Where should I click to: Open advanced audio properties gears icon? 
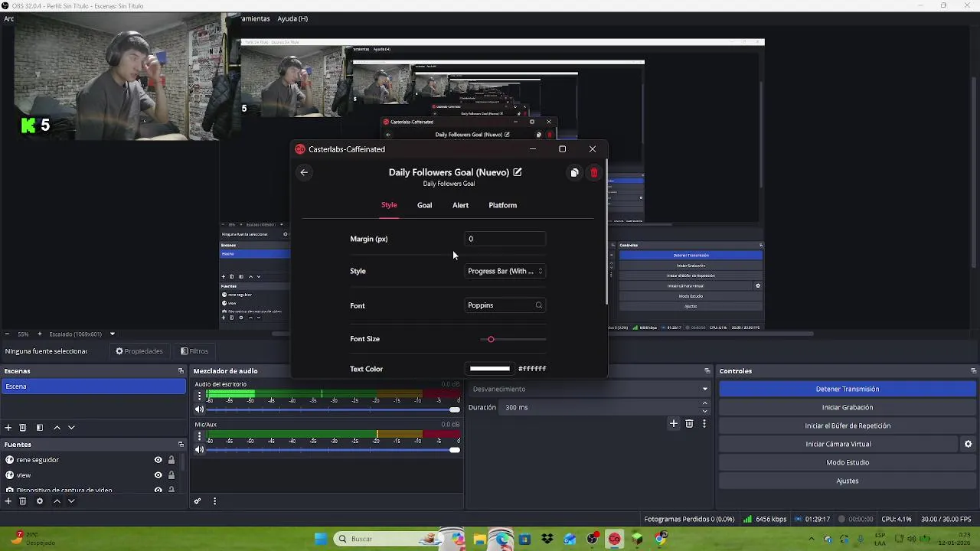coord(198,501)
